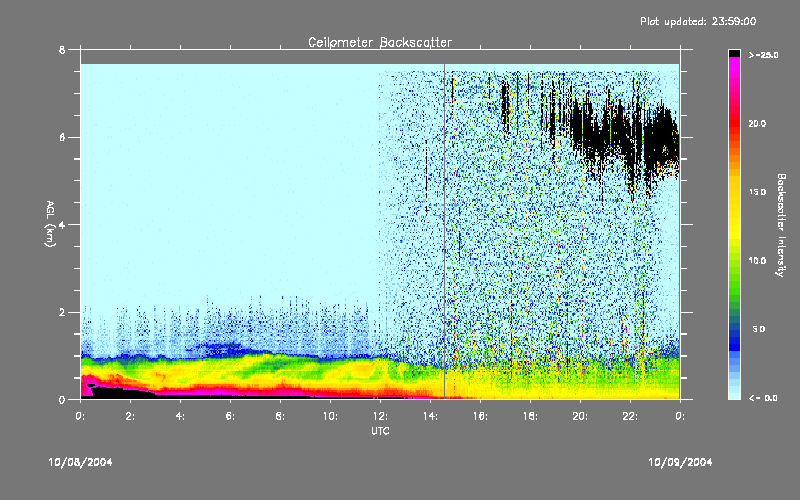Screen dimensions: 800x500
Task: Click the y-axis tick label '6'
Action: 62,137
